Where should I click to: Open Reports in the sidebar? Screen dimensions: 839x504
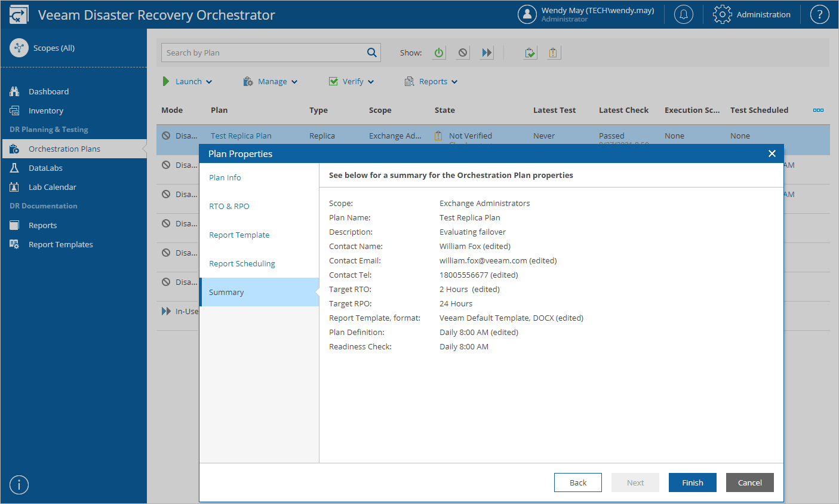42,225
